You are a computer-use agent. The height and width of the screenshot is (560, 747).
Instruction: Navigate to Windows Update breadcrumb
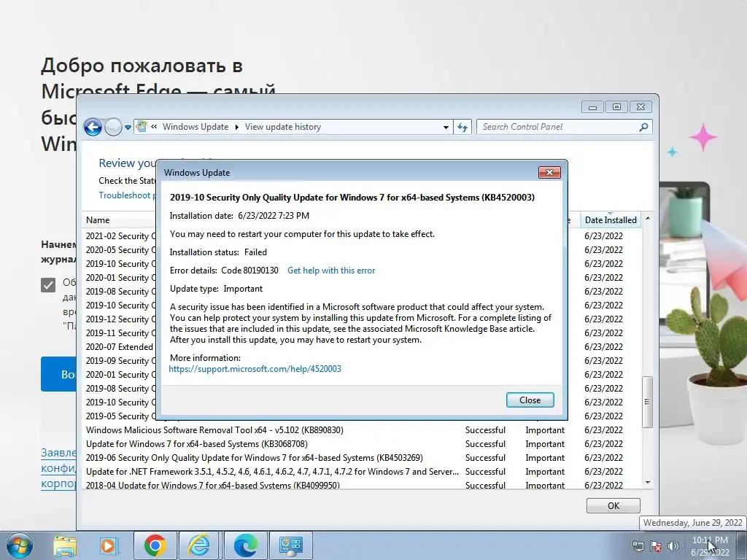click(x=196, y=127)
